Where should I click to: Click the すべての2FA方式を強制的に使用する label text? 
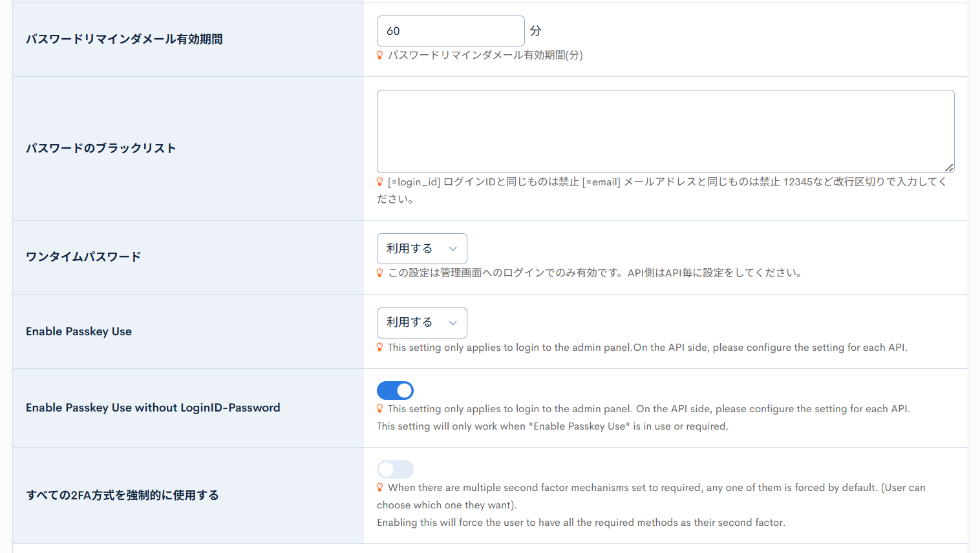tap(122, 496)
